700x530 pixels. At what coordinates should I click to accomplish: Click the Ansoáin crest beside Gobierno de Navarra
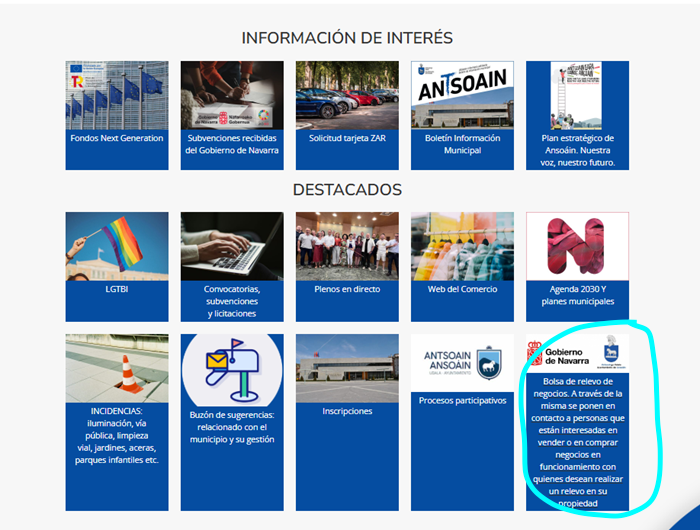coord(611,351)
